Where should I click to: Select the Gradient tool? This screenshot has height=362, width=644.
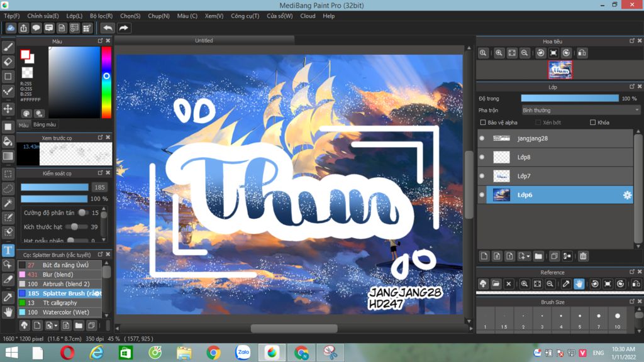pos(8,156)
